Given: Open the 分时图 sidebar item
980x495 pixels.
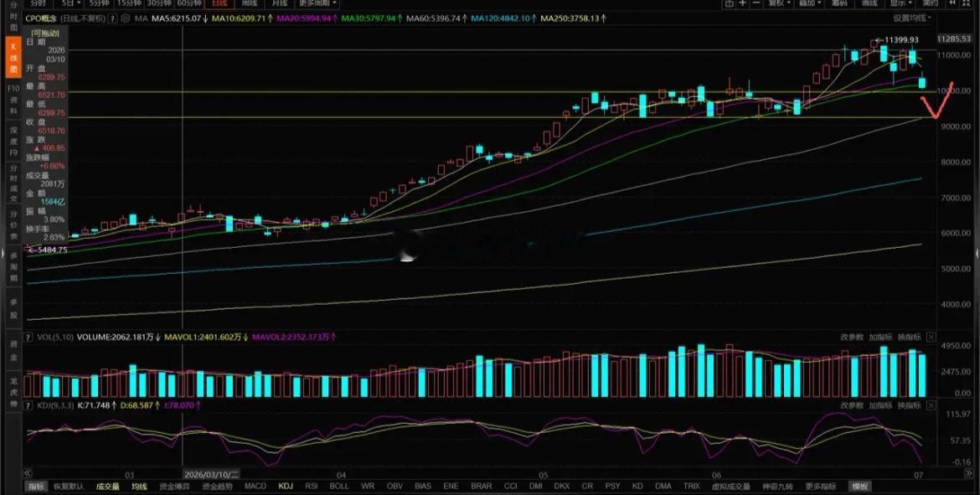Looking at the screenshot, I should [x=13, y=17].
